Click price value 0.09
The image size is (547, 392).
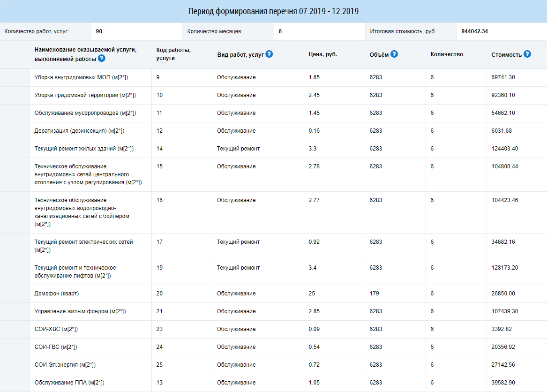point(314,329)
